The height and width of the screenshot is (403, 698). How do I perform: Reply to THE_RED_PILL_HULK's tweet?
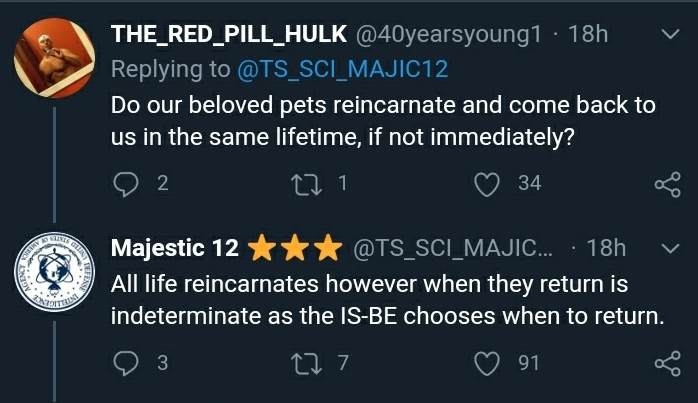coord(126,184)
